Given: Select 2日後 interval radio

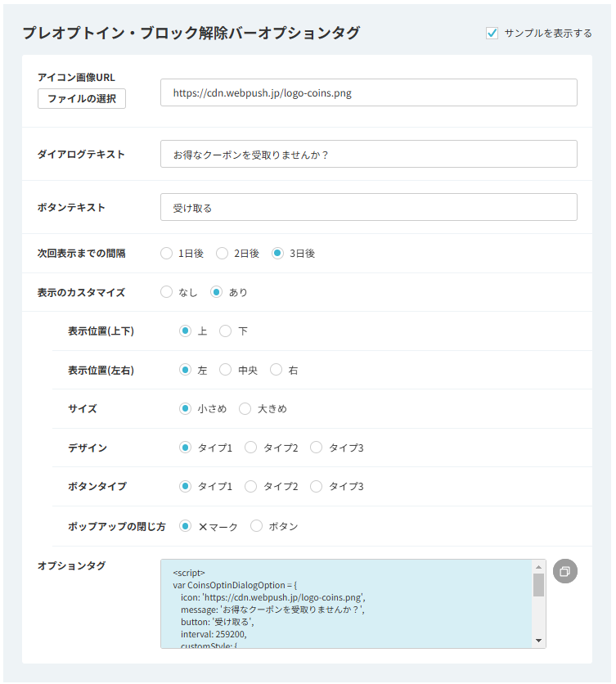Looking at the screenshot, I should pyautogui.click(x=222, y=254).
